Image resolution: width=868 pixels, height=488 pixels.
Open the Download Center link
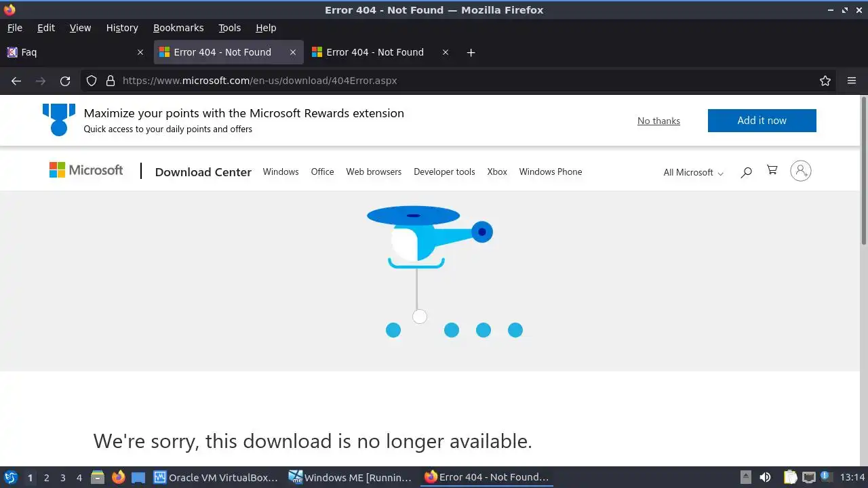click(x=203, y=172)
